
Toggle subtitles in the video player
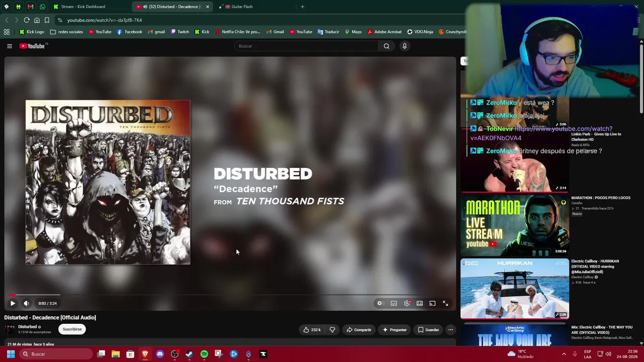[394, 303]
